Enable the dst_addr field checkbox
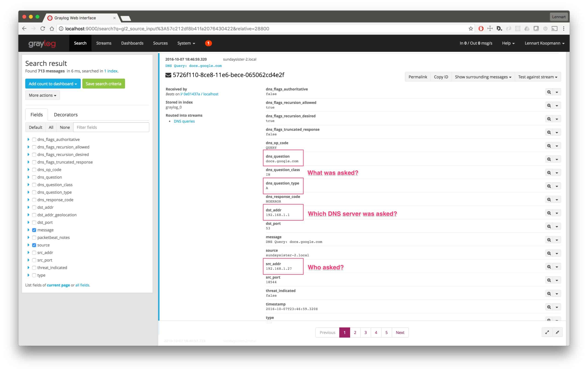588x372 pixels. tap(34, 207)
